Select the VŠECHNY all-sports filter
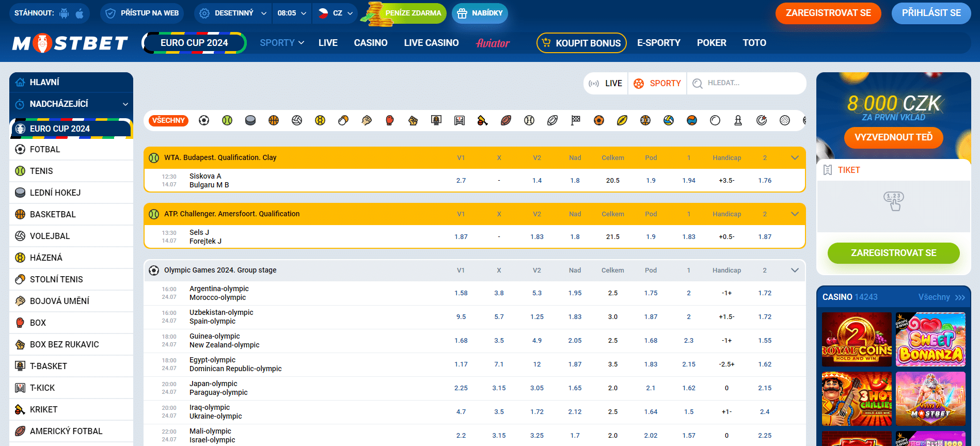Screen dimensions: 980x446 click(x=168, y=120)
